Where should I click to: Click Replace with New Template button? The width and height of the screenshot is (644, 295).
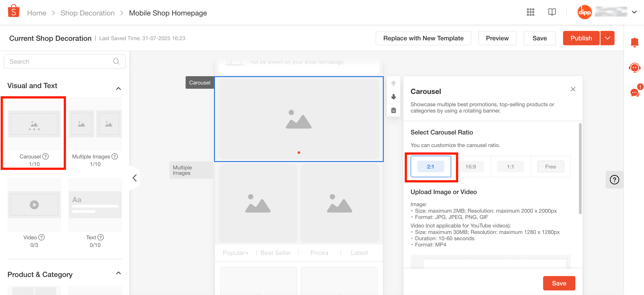[x=423, y=38]
